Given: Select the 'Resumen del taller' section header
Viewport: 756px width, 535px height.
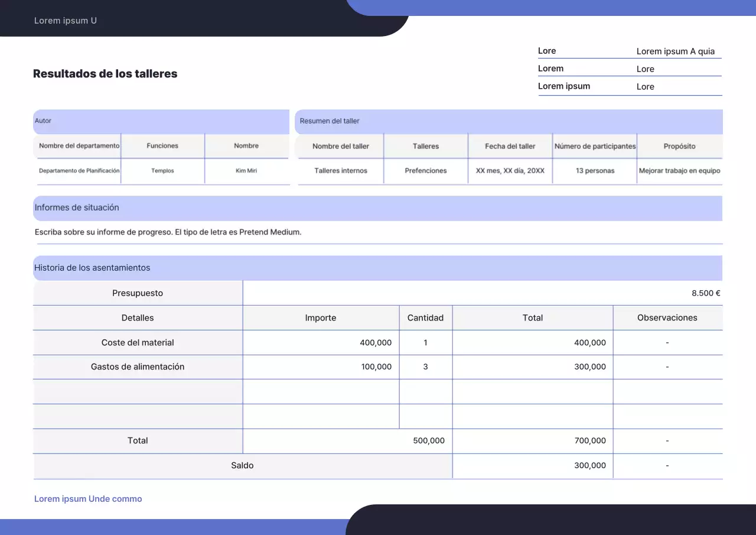Looking at the screenshot, I should (x=330, y=121).
